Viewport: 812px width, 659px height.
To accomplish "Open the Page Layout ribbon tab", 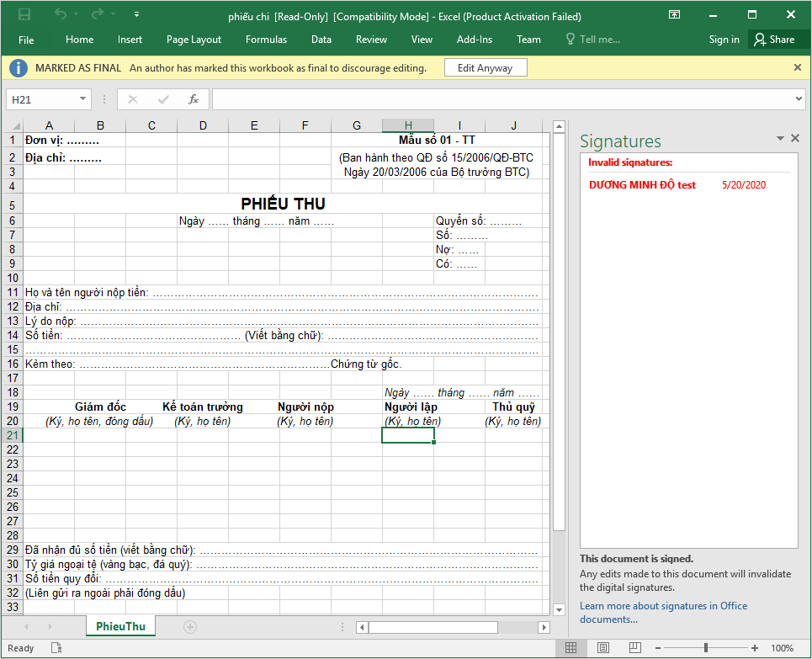I will (x=194, y=40).
